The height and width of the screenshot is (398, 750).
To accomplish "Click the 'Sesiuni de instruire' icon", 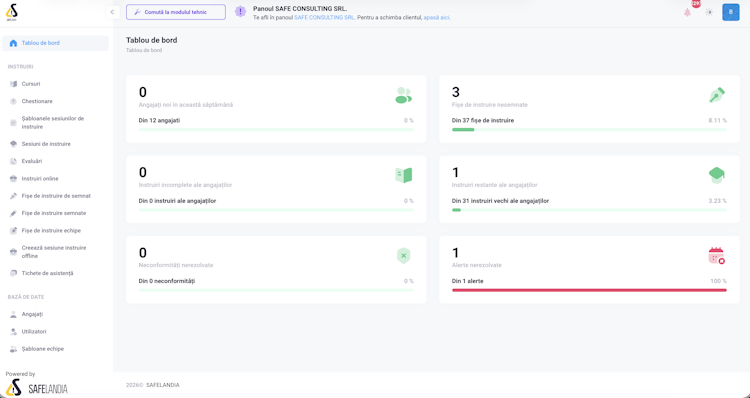I will coord(13,144).
